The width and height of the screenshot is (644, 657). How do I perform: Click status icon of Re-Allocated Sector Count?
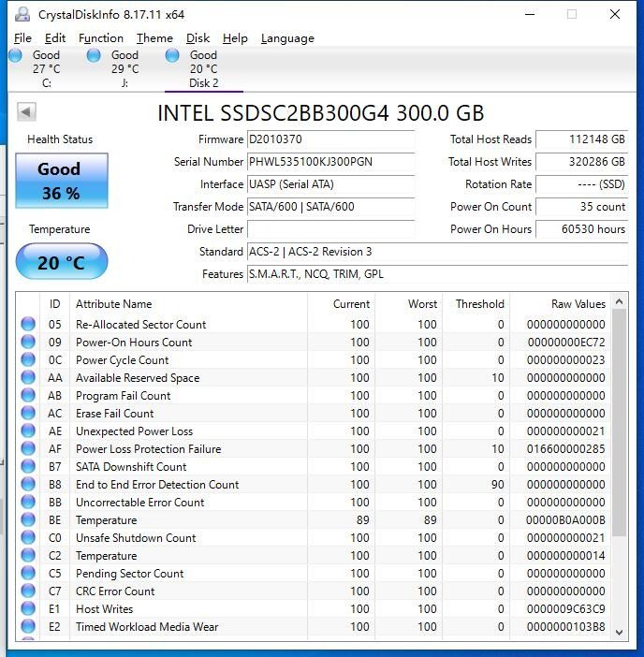28,324
